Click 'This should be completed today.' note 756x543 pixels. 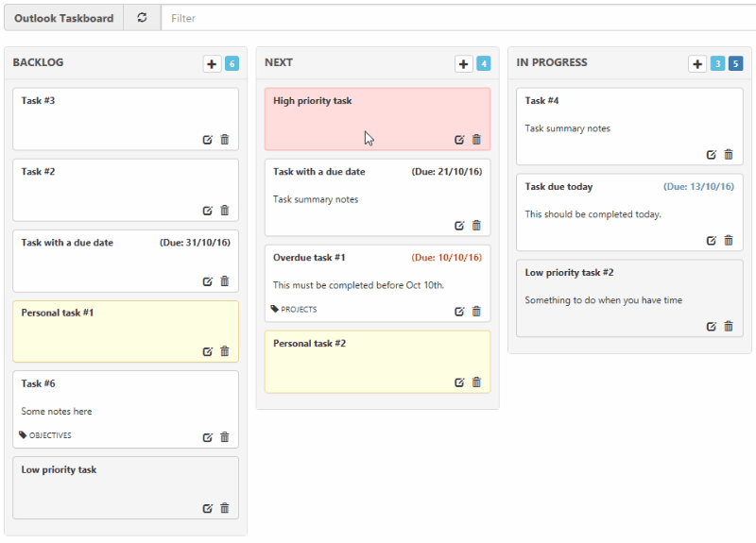coord(593,214)
